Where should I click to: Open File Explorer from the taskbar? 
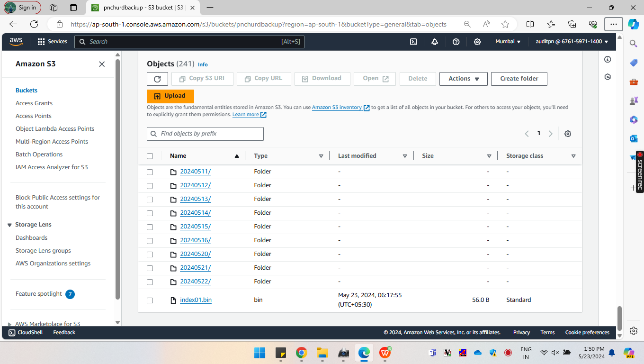[x=322, y=353]
